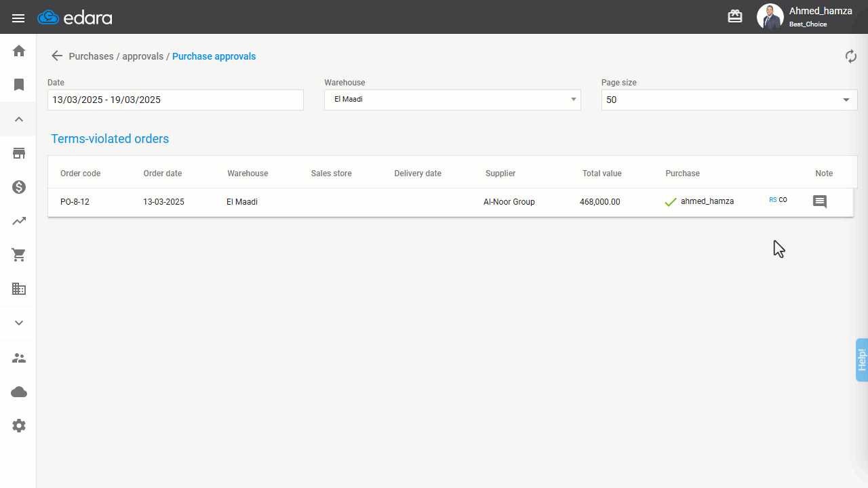Open the gift card icon in header

(735, 16)
